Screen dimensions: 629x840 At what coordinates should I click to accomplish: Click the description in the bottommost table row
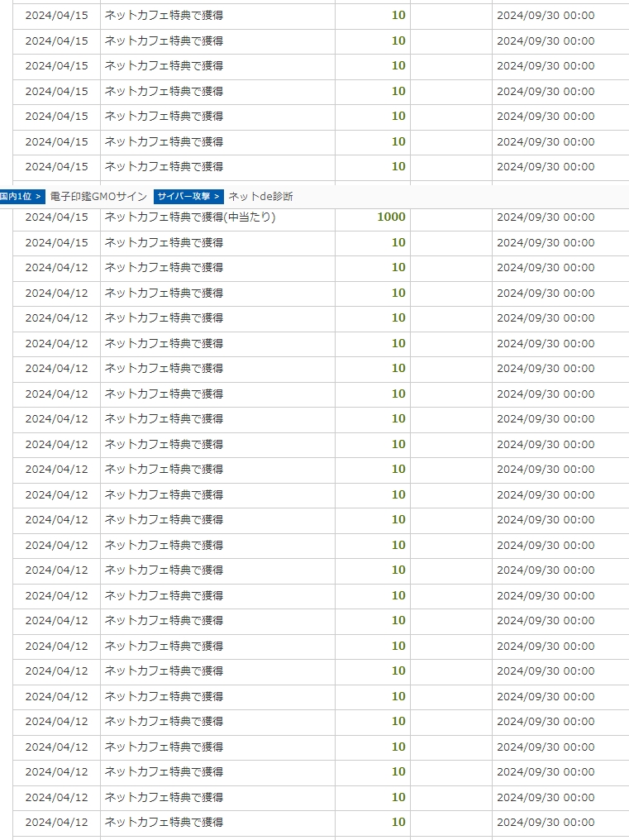coord(164,822)
